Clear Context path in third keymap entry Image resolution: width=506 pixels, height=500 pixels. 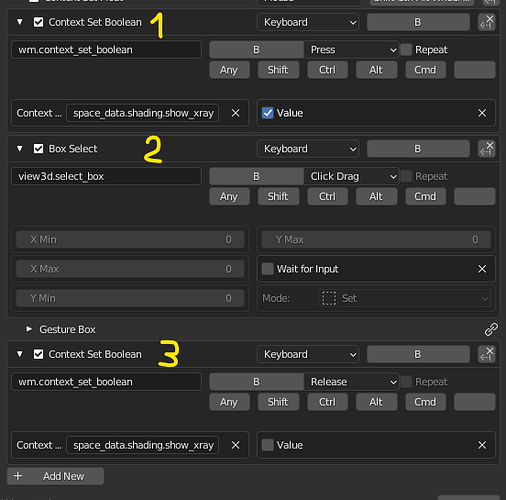(x=235, y=445)
